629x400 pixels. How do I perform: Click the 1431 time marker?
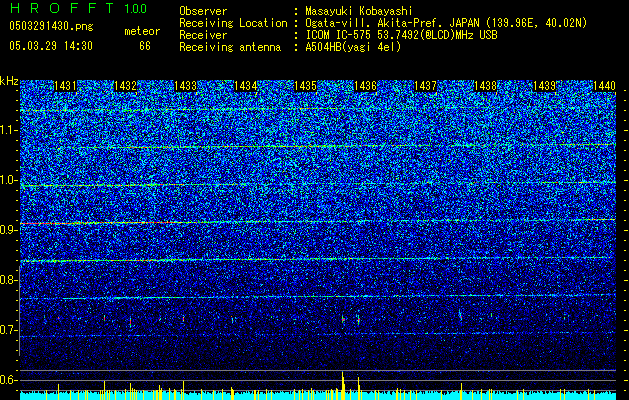(65, 86)
